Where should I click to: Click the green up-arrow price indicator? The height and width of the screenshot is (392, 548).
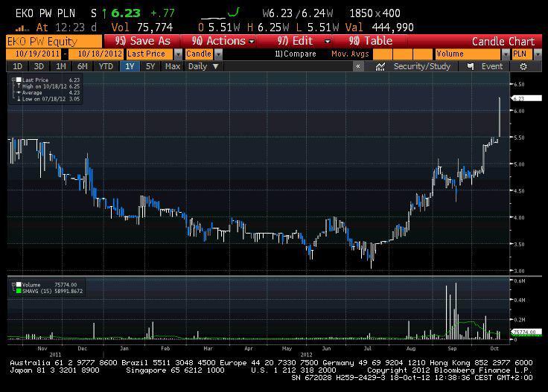104,13
